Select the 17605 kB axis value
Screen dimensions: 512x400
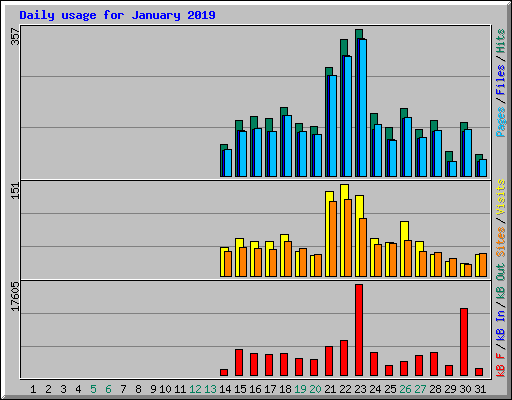click(15, 296)
